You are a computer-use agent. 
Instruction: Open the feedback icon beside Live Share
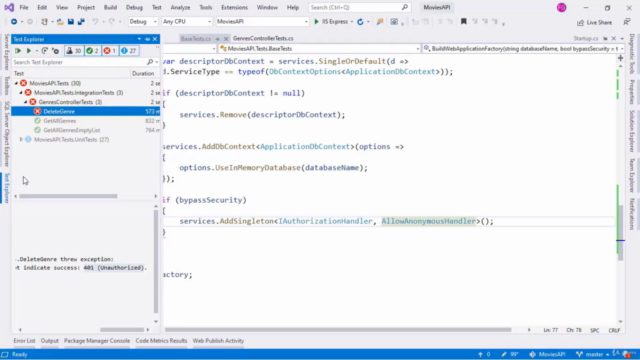coord(627,22)
